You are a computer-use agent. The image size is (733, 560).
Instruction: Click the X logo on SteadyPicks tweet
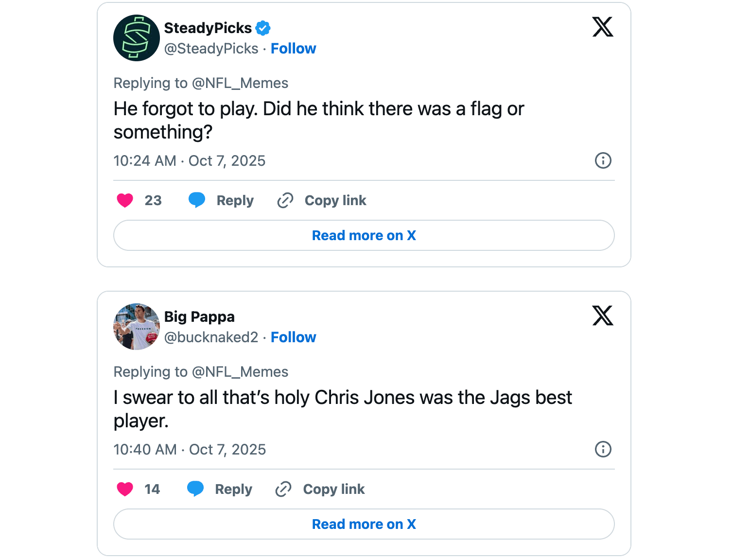pos(602,27)
